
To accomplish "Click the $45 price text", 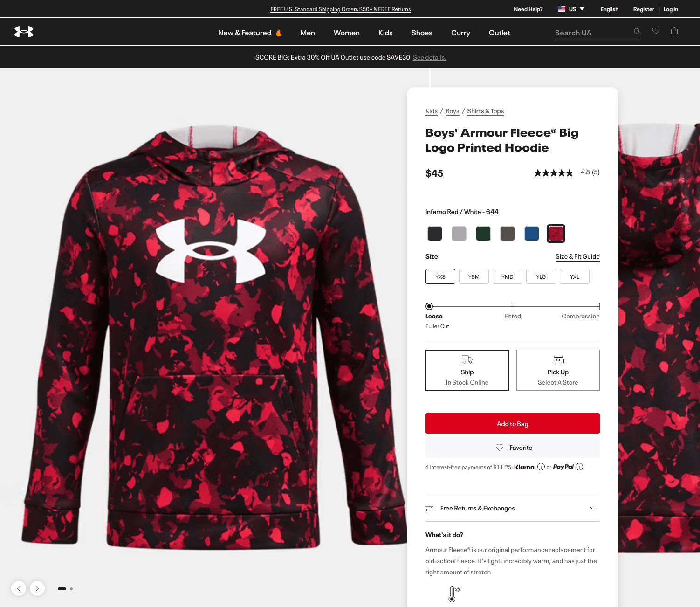I will [x=434, y=173].
